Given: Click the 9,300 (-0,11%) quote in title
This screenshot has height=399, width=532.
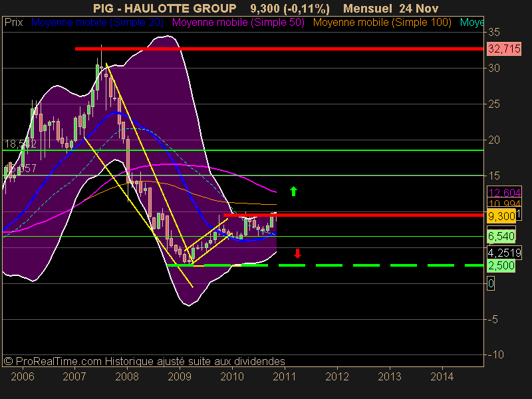Looking at the screenshot, I should 290,9.
